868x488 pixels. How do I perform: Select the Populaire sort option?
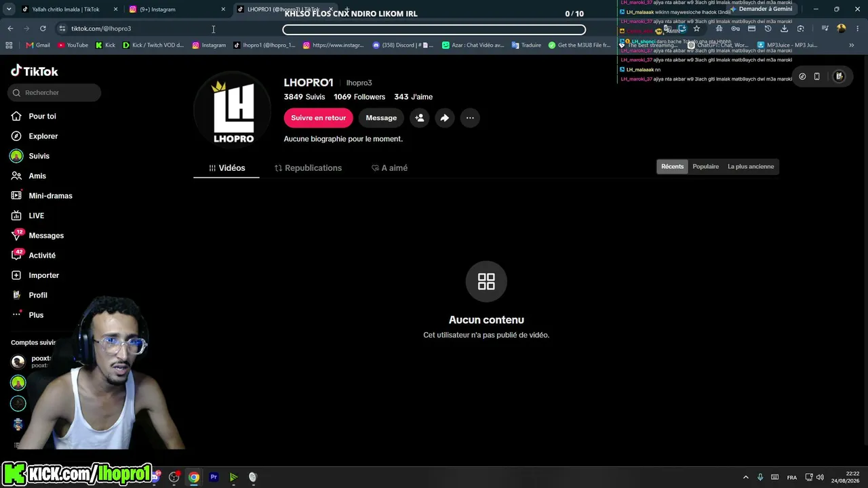706,167
